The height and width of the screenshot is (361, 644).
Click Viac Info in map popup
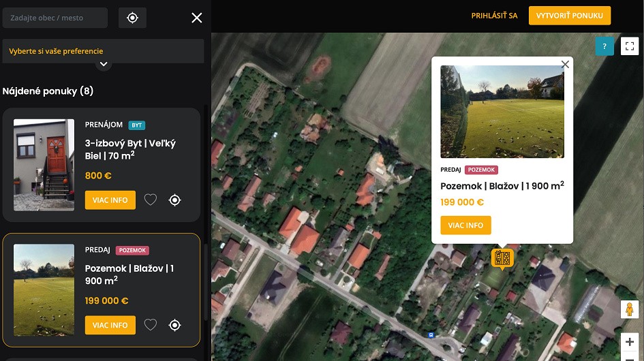point(465,225)
